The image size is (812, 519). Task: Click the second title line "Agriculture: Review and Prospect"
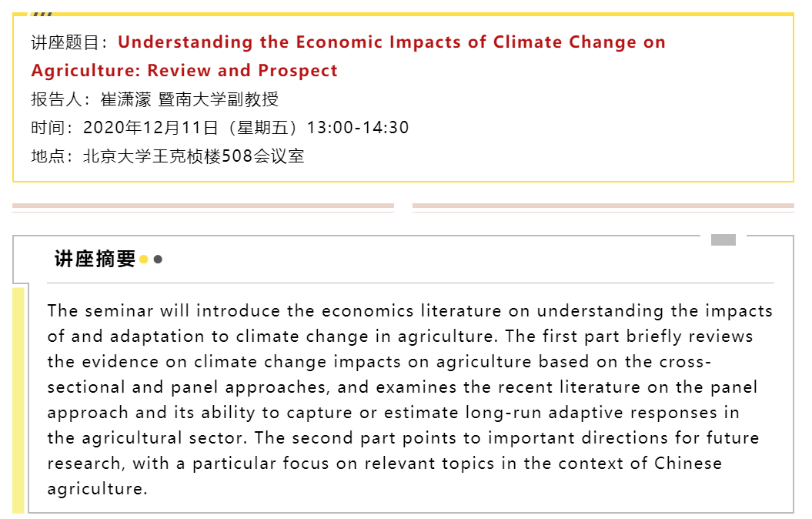(185, 70)
